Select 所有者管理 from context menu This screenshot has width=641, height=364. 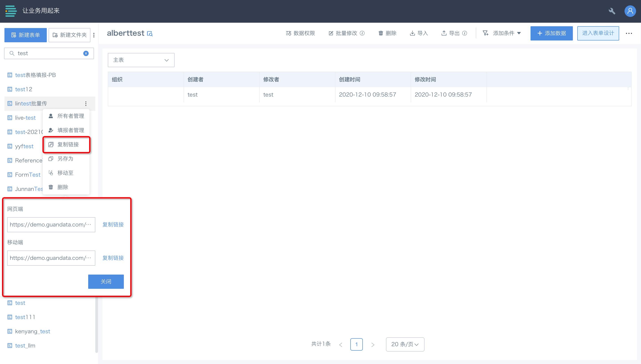point(66,116)
